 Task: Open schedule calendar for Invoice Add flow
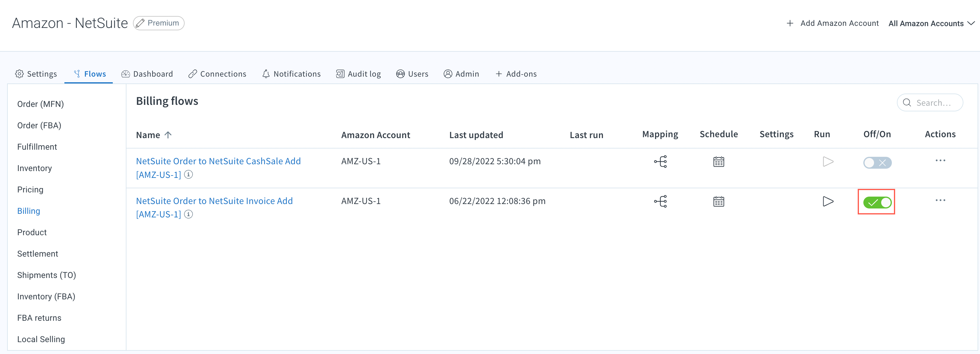tap(719, 201)
